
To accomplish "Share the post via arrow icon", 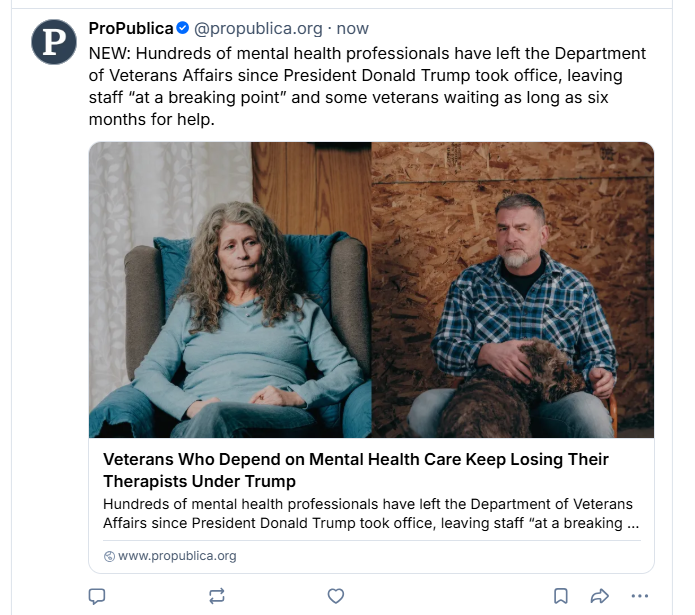I will coord(599,596).
